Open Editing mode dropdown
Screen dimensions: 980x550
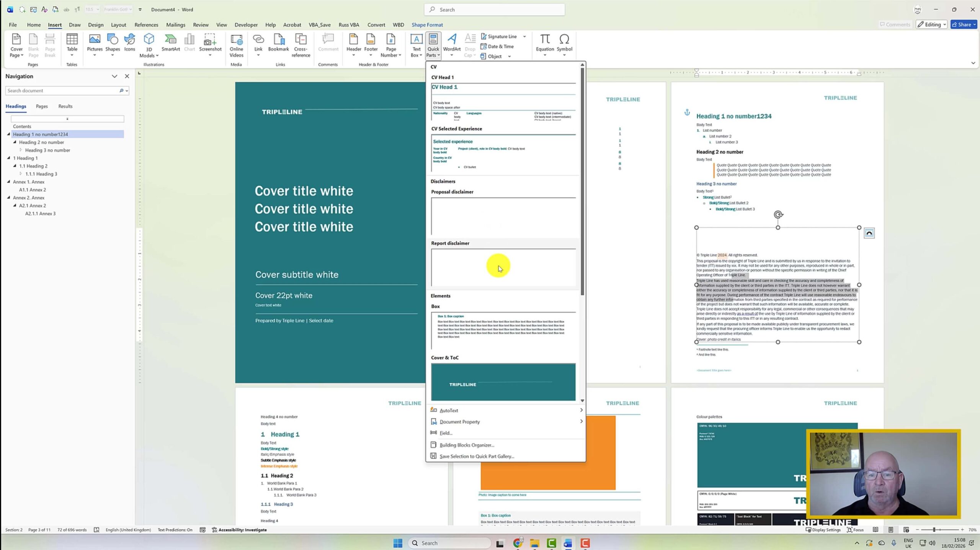(x=932, y=25)
